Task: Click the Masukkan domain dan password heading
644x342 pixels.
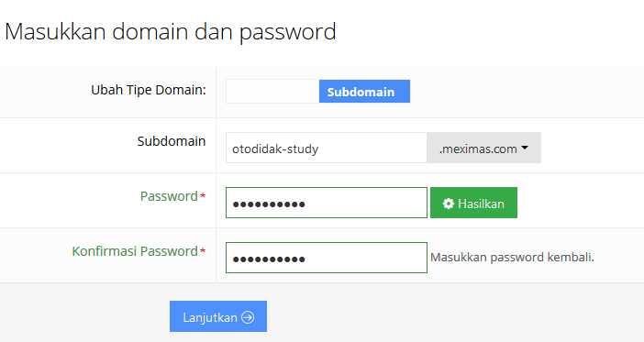Action: pyautogui.click(x=171, y=32)
